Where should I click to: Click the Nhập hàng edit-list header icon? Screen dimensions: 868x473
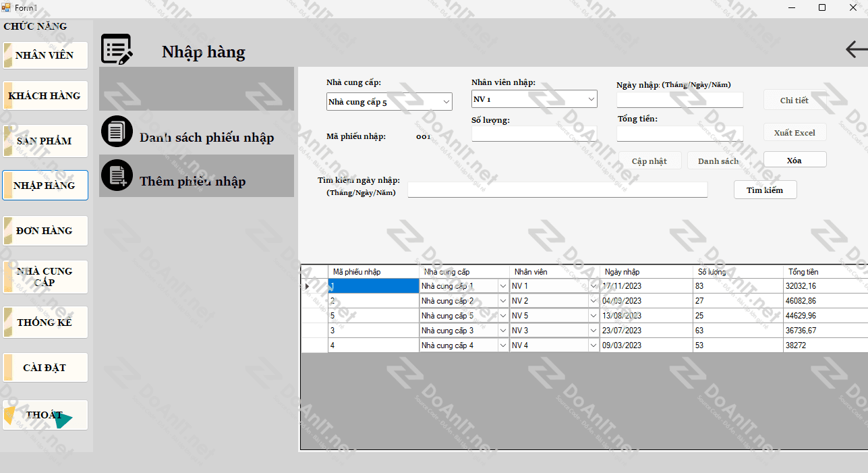coord(117,50)
